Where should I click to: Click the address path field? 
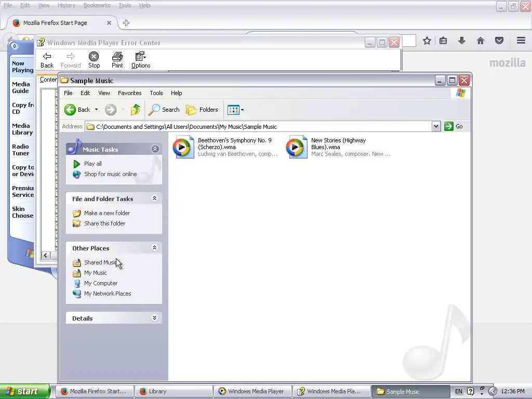coord(259,127)
